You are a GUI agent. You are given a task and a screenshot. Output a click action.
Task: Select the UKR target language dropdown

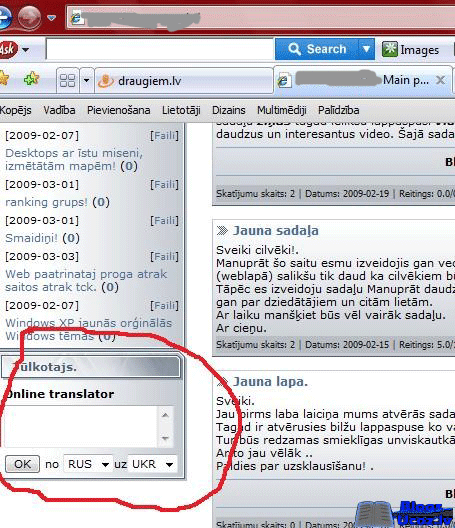(152, 464)
